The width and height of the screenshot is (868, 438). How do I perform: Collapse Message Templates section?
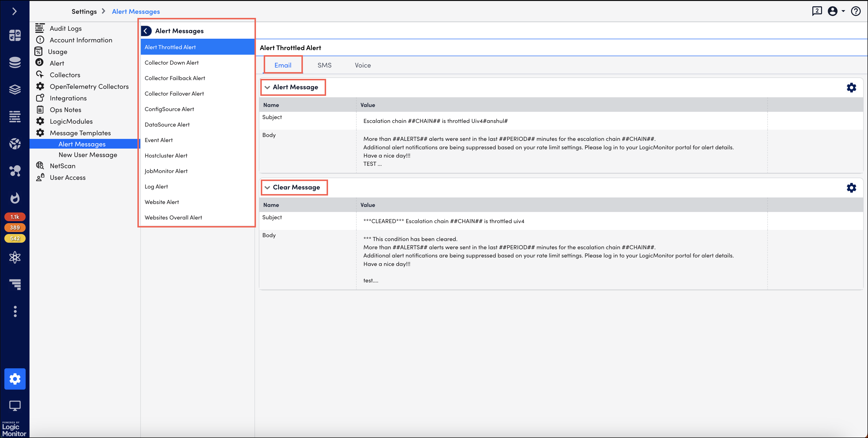click(x=80, y=133)
